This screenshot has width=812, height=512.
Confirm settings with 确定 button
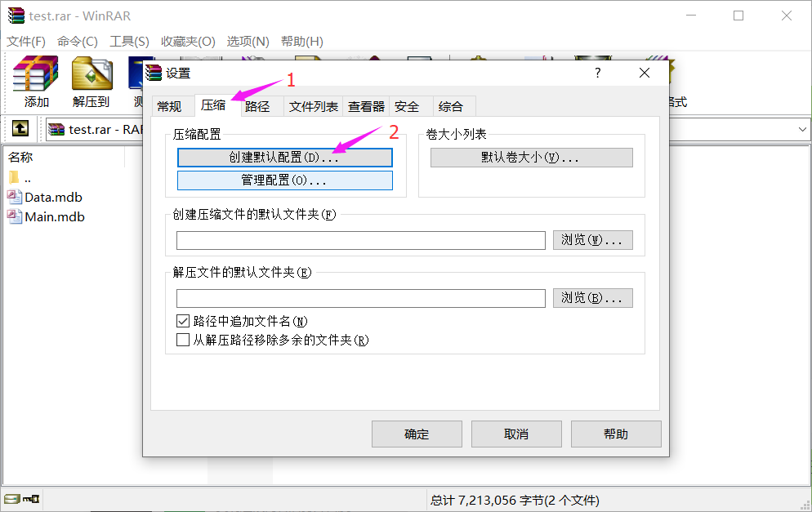click(417, 434)
